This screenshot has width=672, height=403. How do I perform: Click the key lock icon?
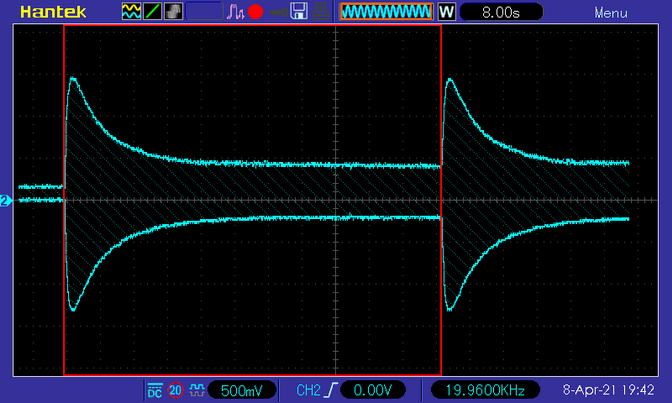[278, 12]
